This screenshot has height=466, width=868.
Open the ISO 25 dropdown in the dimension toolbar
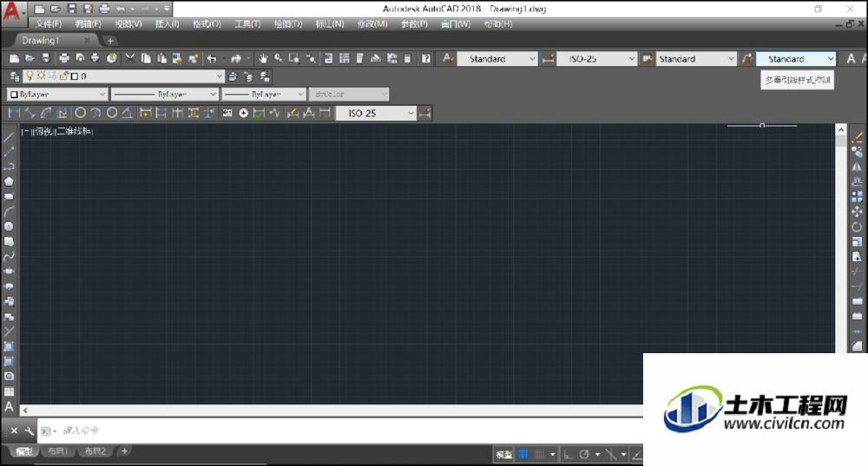pos(377,113)
